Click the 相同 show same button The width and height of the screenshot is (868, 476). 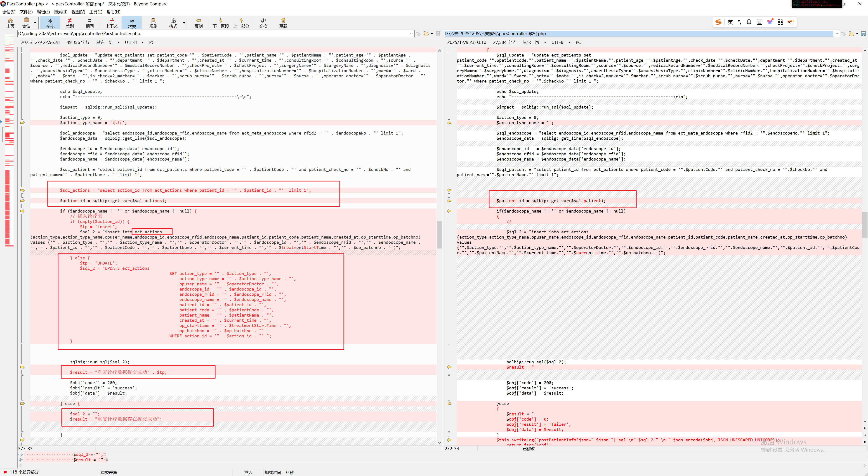point(90,23)
